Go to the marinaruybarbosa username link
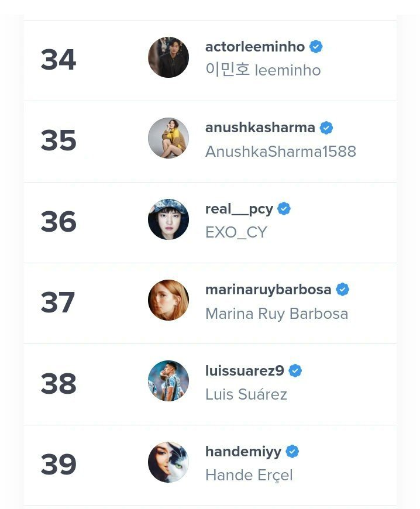This screenshot has width=420, height=509. tap(268, 290)
